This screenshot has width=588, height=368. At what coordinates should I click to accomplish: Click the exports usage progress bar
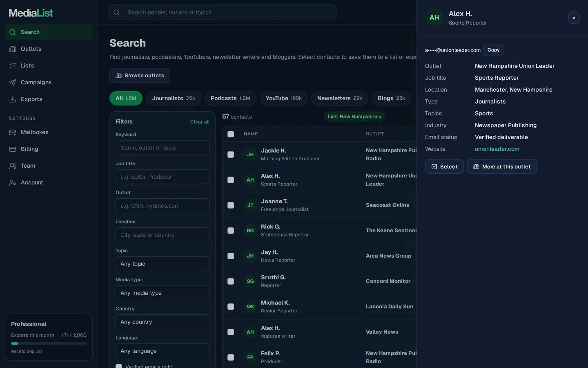click(49, 343)
